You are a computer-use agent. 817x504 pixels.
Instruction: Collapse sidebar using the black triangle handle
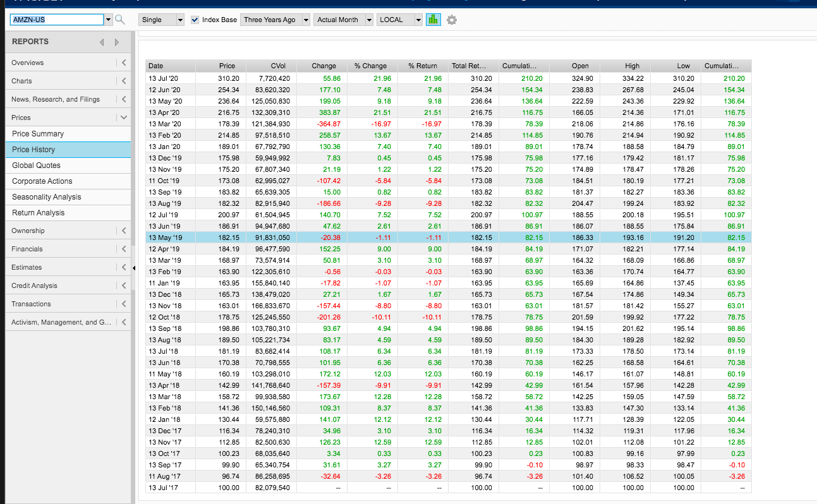point(133,268)
